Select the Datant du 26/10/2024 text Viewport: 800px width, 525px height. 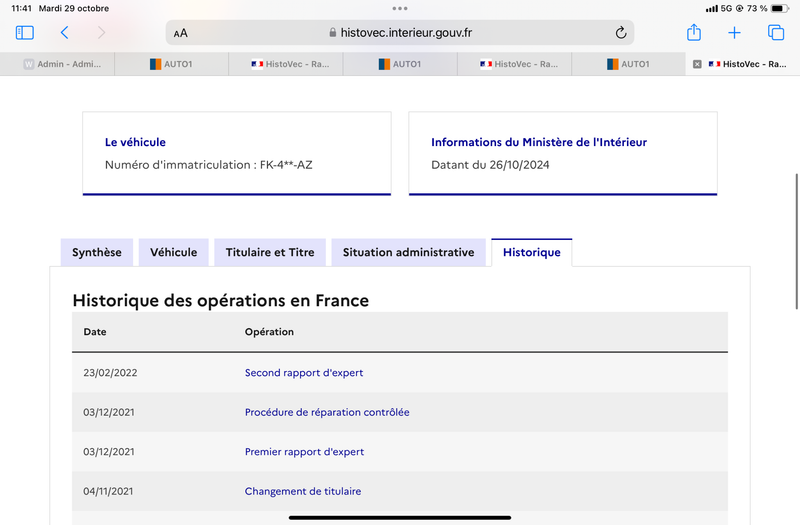point(490,165)
